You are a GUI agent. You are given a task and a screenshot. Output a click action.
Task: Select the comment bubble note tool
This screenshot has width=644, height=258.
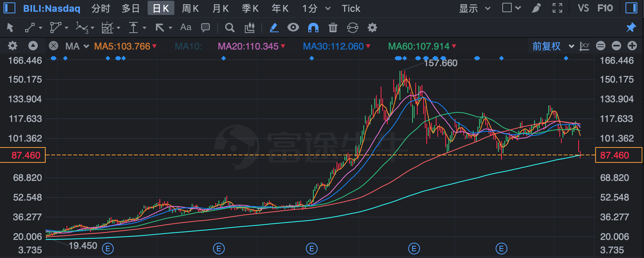[205, 28]
